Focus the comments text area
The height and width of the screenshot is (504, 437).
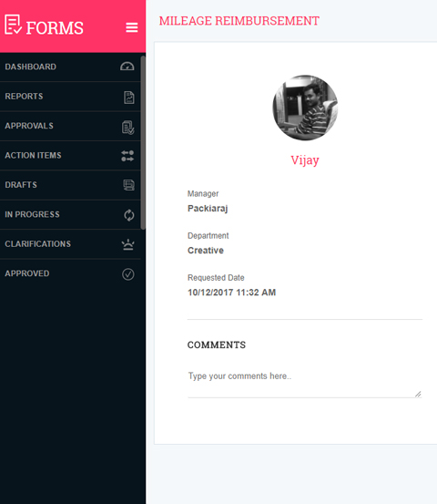point(305,383)
